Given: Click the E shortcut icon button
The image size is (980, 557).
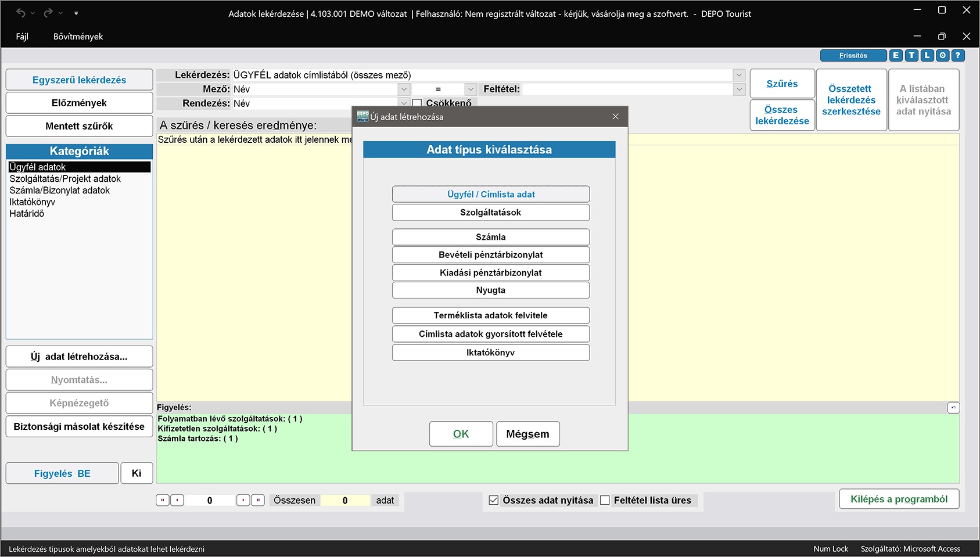Looking at the screenshot, I should click(896, 56).
